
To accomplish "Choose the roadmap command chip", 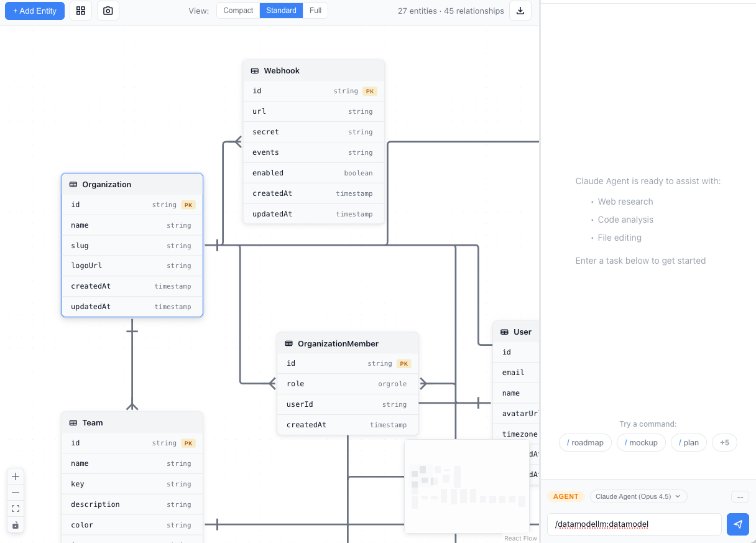I will pos(584,443).
